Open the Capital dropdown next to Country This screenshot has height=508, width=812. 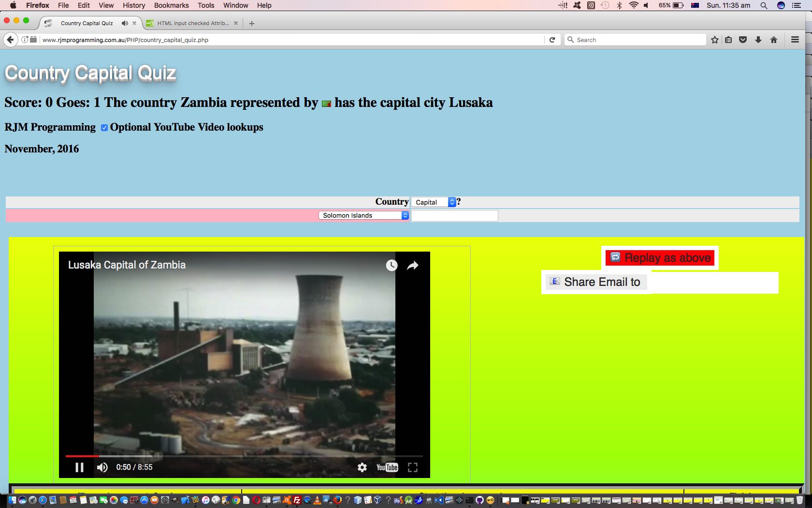pyautogui.click(x=434, y=202)
